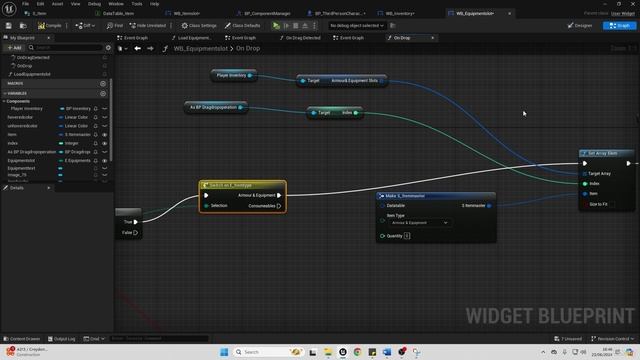Toggle closed eye for Player Inventory variable
Image resolution: width=640 pixels, height=360 pixels.
coord(104,109)
